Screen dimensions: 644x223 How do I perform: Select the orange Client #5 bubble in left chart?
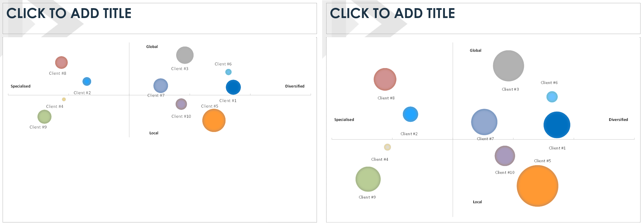214,120
